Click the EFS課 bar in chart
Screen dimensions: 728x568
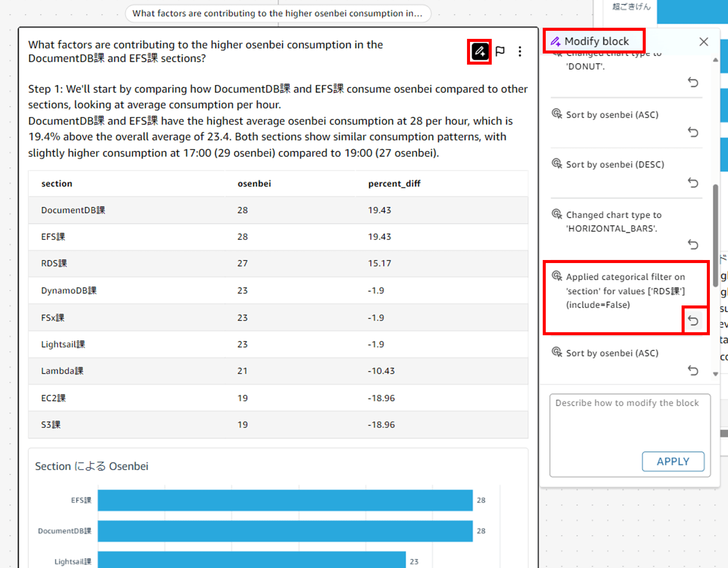tap(285, 500)
